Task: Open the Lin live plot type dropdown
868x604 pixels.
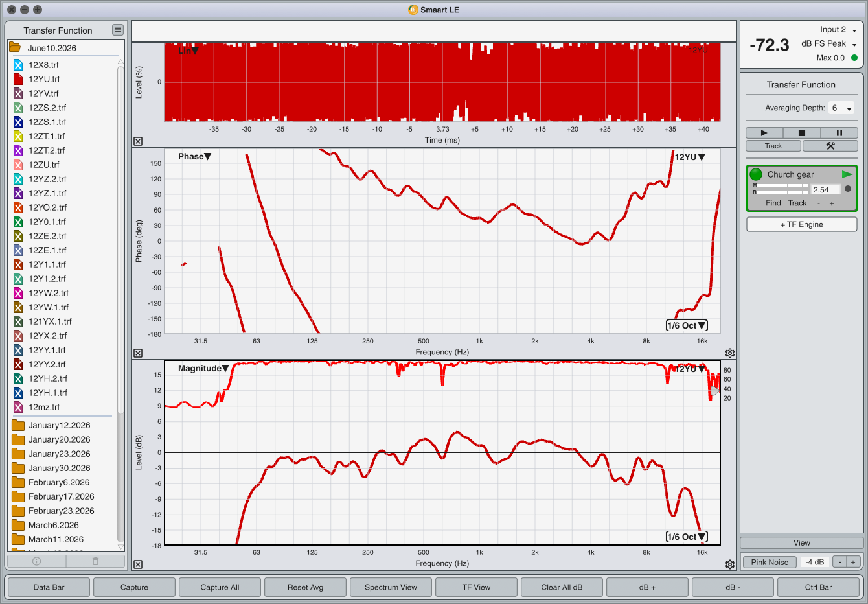Action: (188, 51)
